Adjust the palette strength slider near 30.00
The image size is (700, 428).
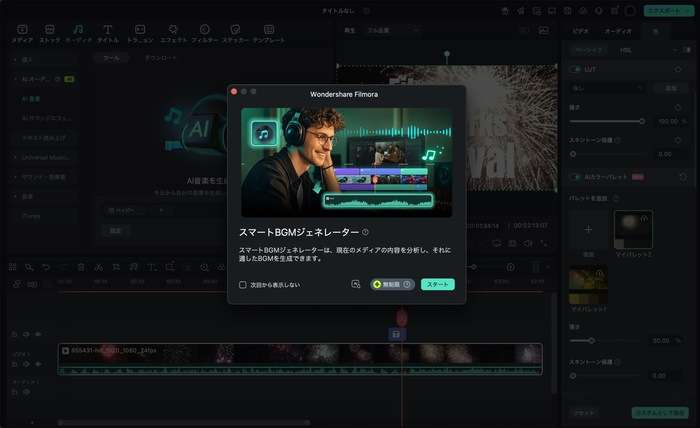[591, 341]
